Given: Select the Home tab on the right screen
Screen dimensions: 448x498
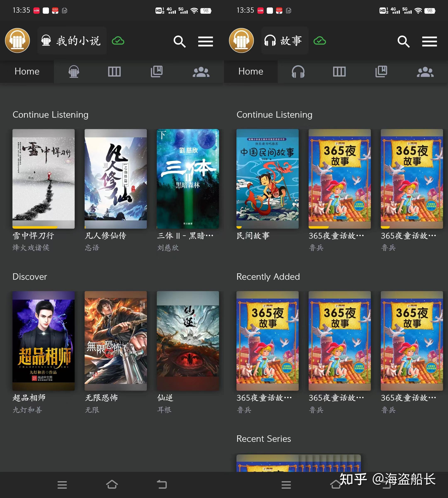Looking at the screenshot, I should click(251, 72).
